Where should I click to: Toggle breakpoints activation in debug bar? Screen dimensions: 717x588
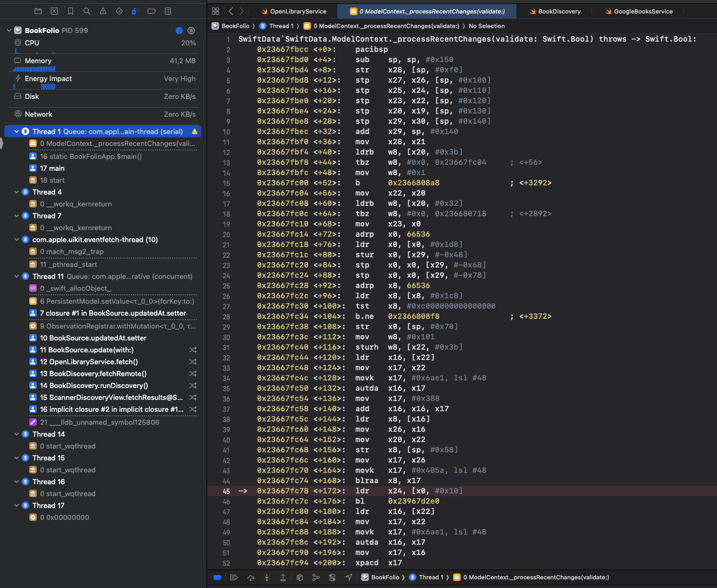pyautogui.click(x=217, y=577)
